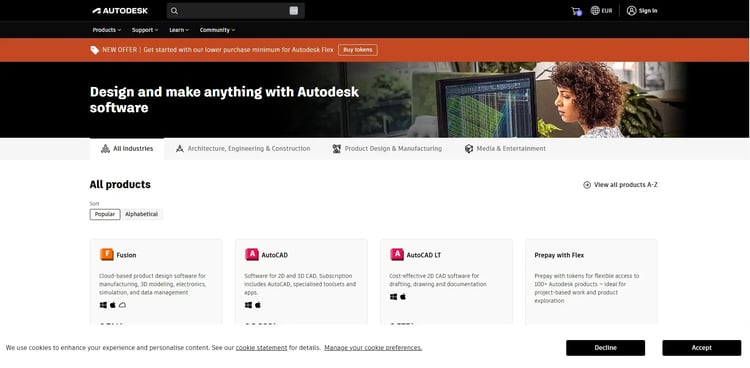Open the Fusion product title
Image resolution: width=750 pixels, height=368 pixels.
(x=126, y=255)
